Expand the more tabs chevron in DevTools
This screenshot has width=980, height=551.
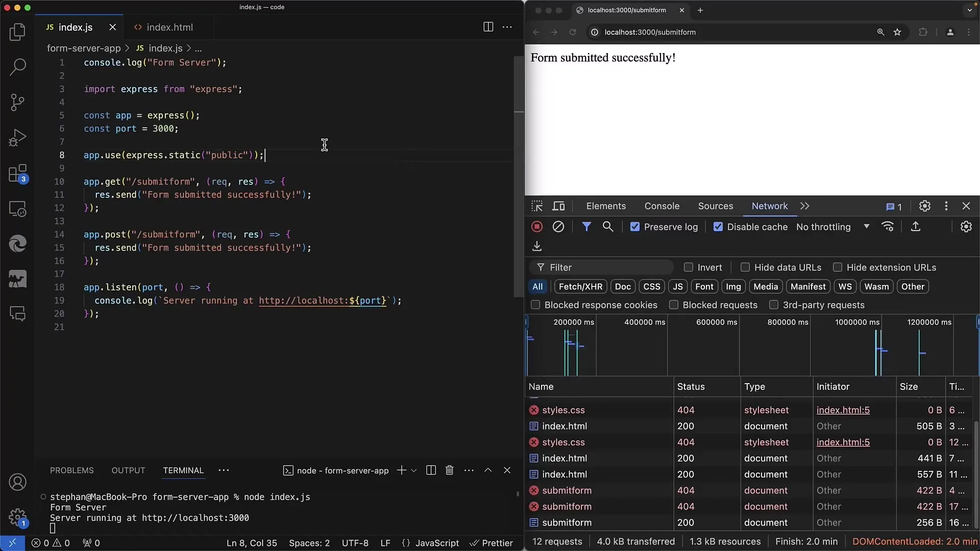(805, 206)
